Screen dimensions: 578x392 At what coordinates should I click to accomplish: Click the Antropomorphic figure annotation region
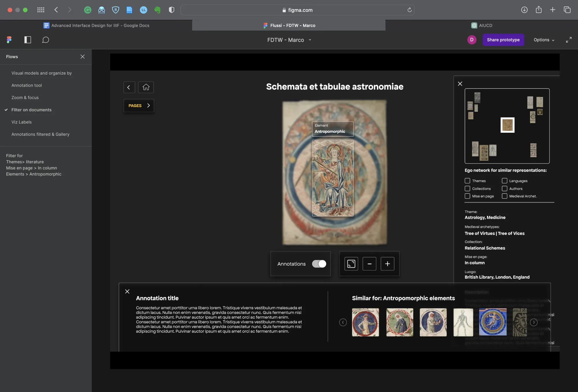click(x=333, y=178)
